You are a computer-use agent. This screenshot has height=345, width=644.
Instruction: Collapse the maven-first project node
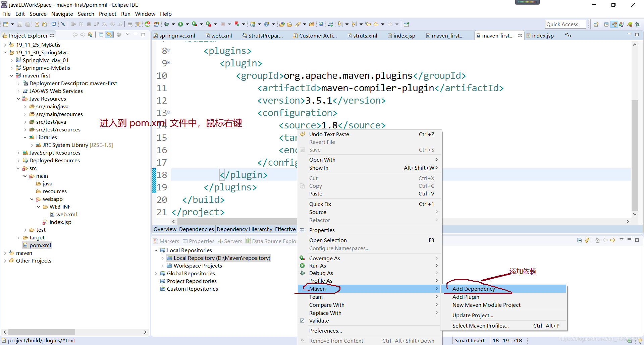(11, 76)
